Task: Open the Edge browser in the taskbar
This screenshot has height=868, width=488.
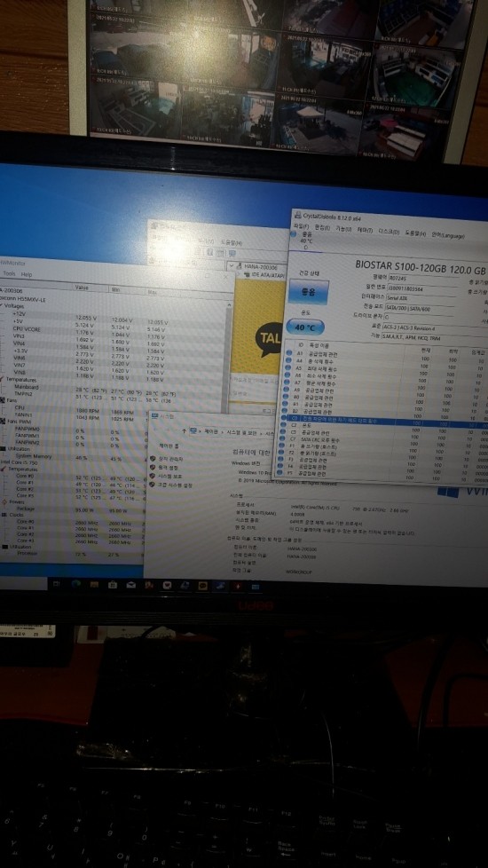Action: click(x=75, y=584)
